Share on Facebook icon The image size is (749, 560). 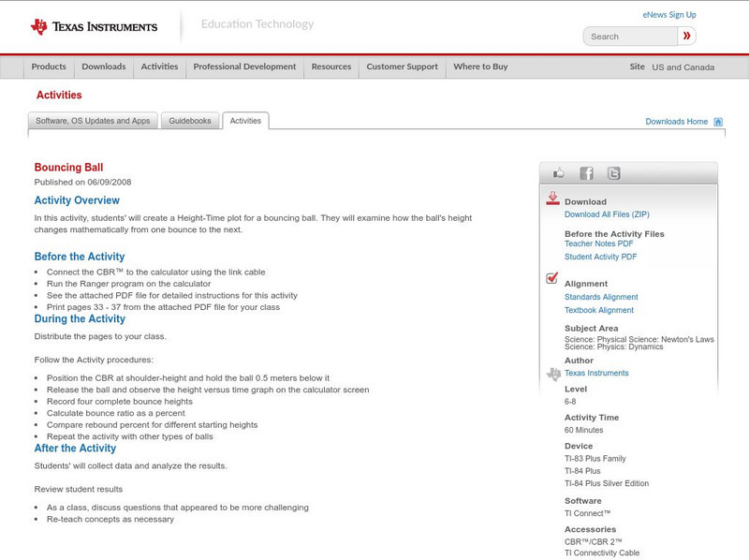click(x=586, y=173)
